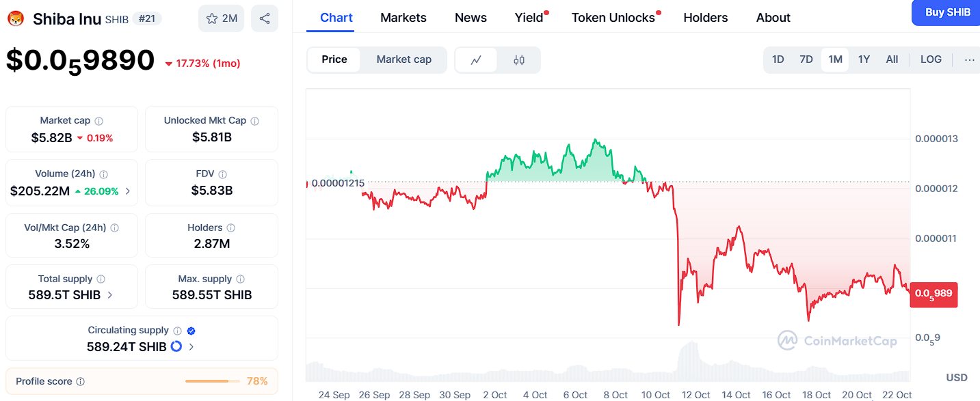980x401 pixels.
Task: Enable LOG scale on chart
Action: tap(931, 59)
